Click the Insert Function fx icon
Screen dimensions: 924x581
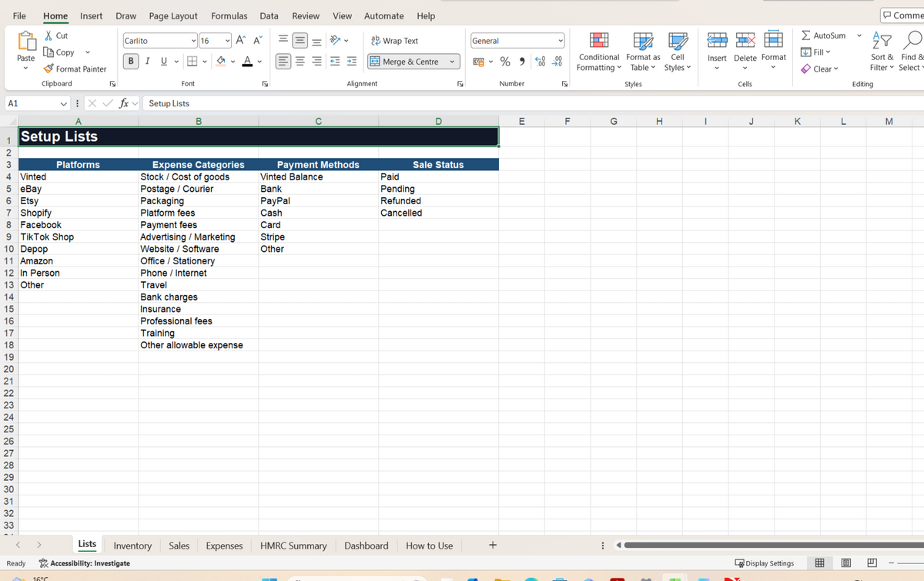[123, 103]
